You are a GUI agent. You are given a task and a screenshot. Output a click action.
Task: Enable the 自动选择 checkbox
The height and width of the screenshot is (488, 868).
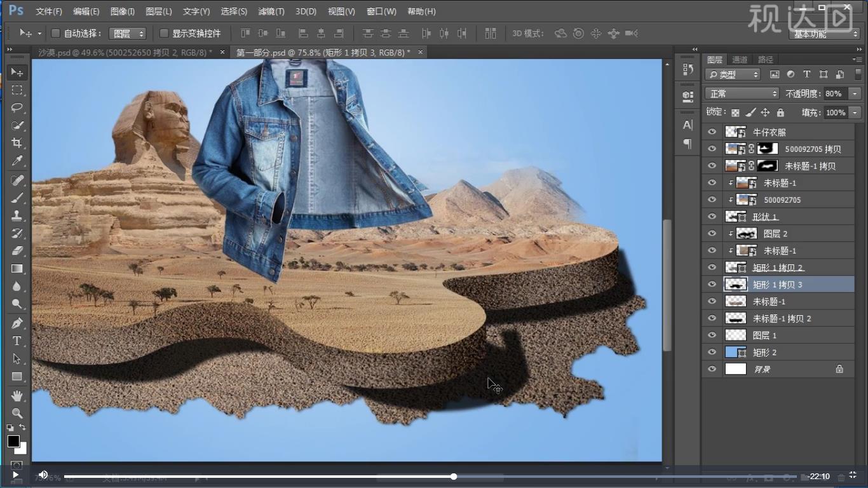pyautogui.click(x=55, y=33)
